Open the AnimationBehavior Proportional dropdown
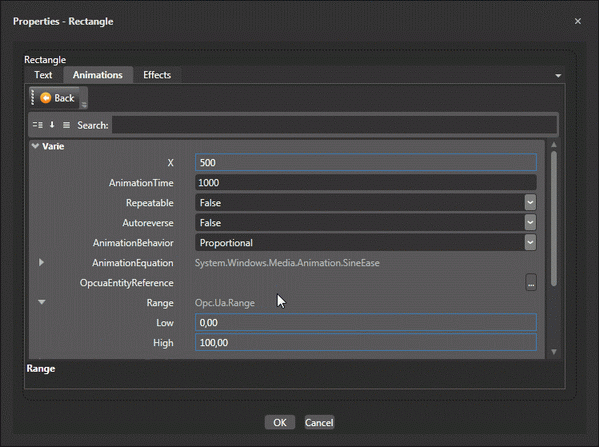The image size is (599, 447). tap(530, 242)
